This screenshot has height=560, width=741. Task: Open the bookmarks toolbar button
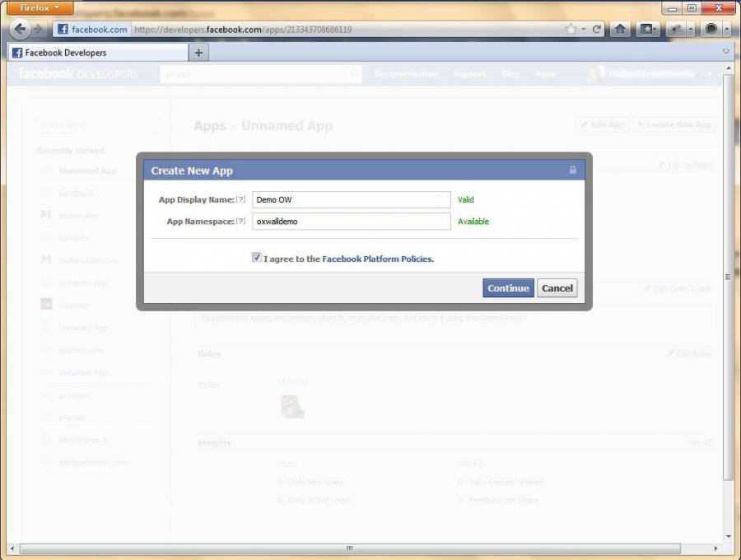click(647, 30)
